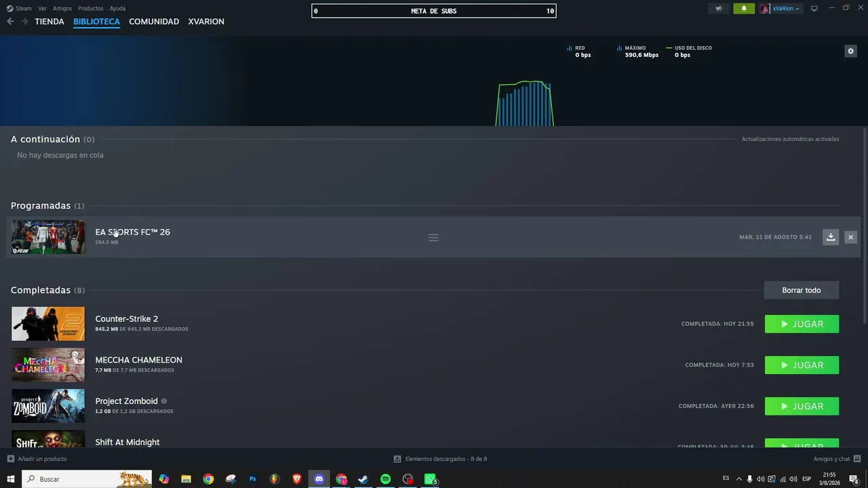Open the announcements megaphone icon
The height and width of the screenshot is (488, 868).
click(x=719, y=9)
